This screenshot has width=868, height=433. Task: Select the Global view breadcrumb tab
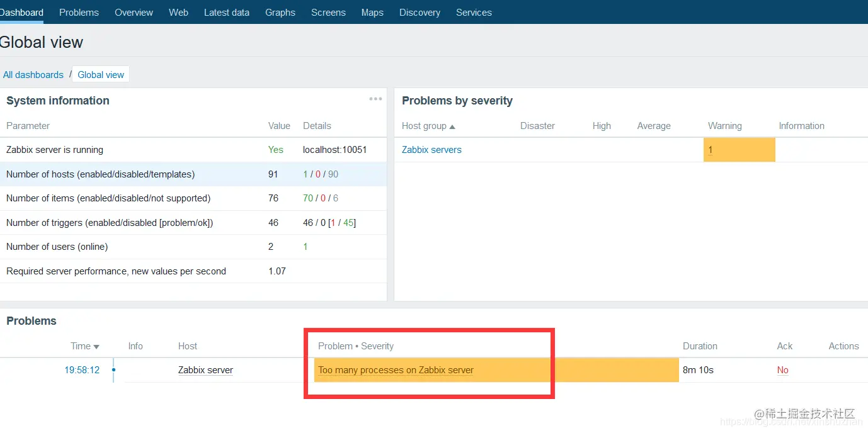click(x=101, y=74)
